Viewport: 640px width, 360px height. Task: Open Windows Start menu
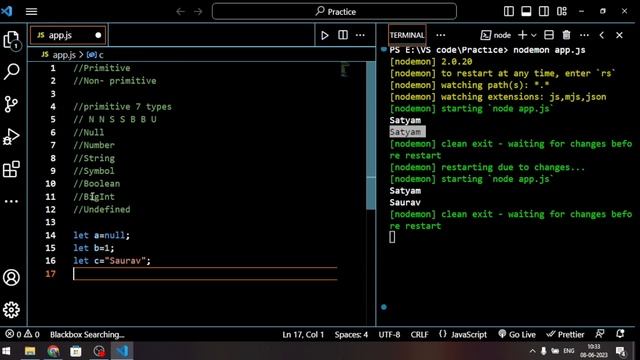pyautogui.click(x=6, y=351)
